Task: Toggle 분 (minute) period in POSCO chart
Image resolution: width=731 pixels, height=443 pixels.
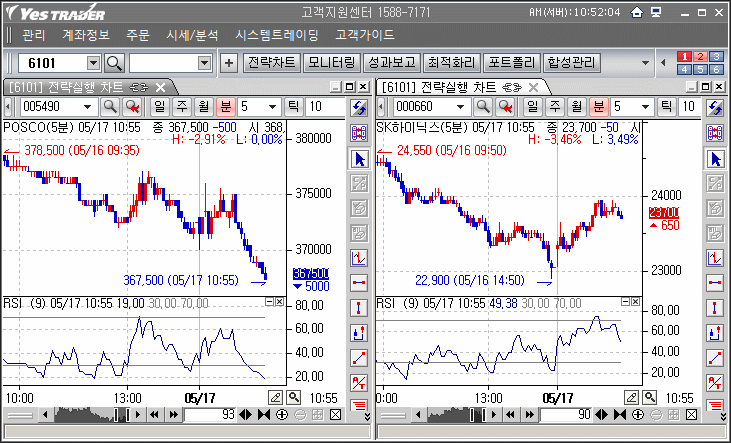Action: point(226,107)
